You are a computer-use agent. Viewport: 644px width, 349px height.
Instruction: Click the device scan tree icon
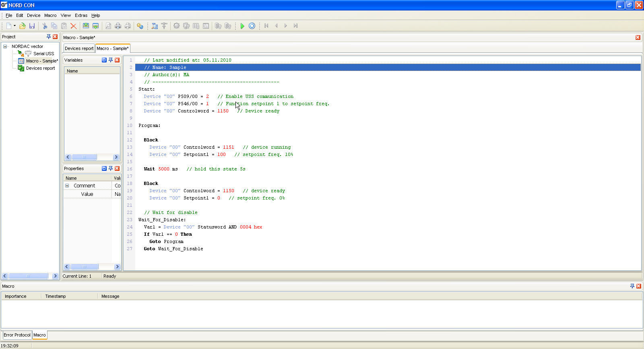[155, 26]
